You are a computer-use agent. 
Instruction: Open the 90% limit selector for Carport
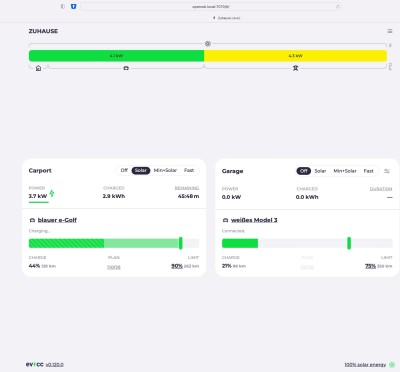177,266
